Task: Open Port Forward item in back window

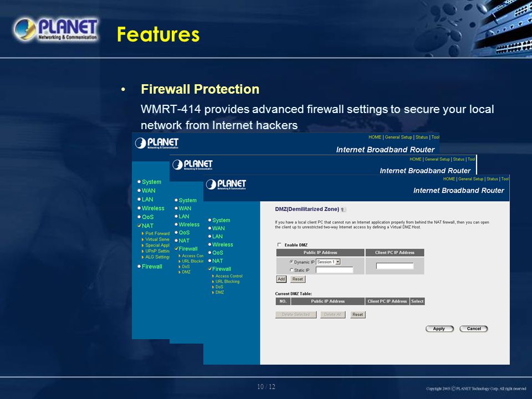Action: pyautogui.click(x=157, y=233)
